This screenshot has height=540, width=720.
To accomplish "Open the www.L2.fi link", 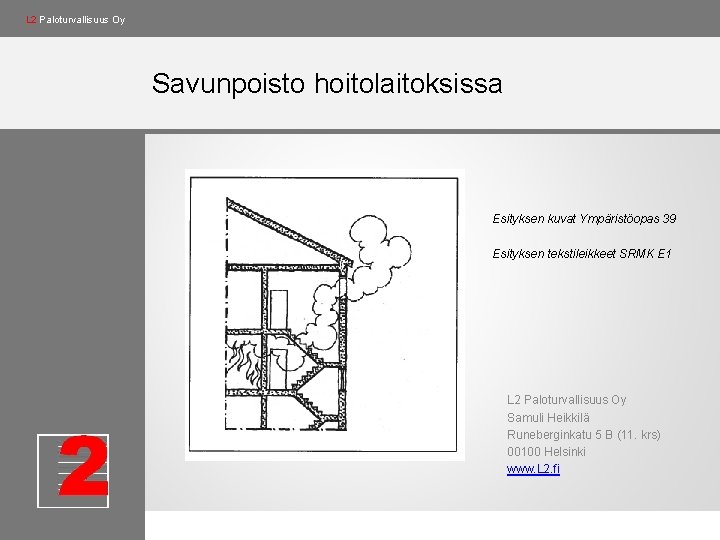I will pos(533,469).
